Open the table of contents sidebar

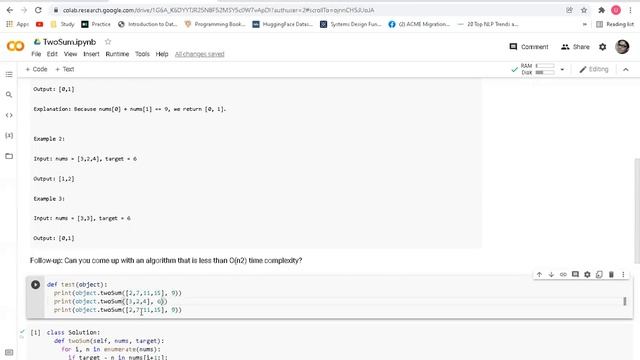tap(9, 74)
